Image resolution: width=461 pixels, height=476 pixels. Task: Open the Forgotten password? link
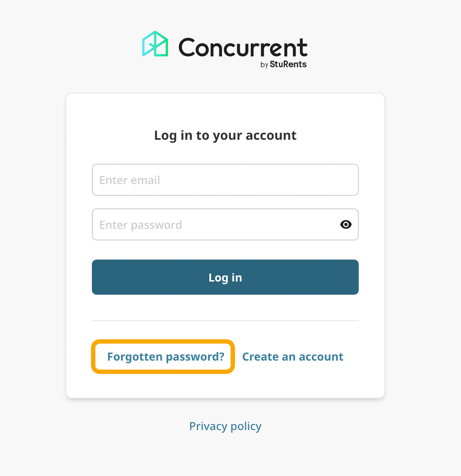(166, 357)
